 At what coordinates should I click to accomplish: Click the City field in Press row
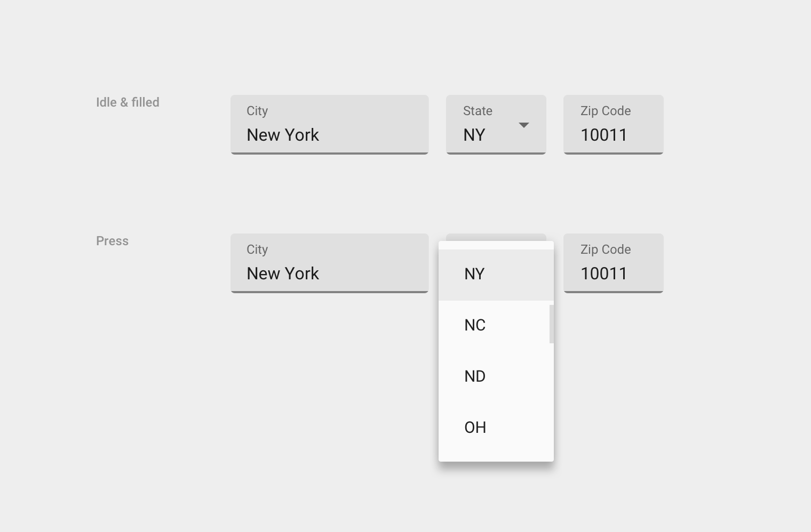(330, 263)
